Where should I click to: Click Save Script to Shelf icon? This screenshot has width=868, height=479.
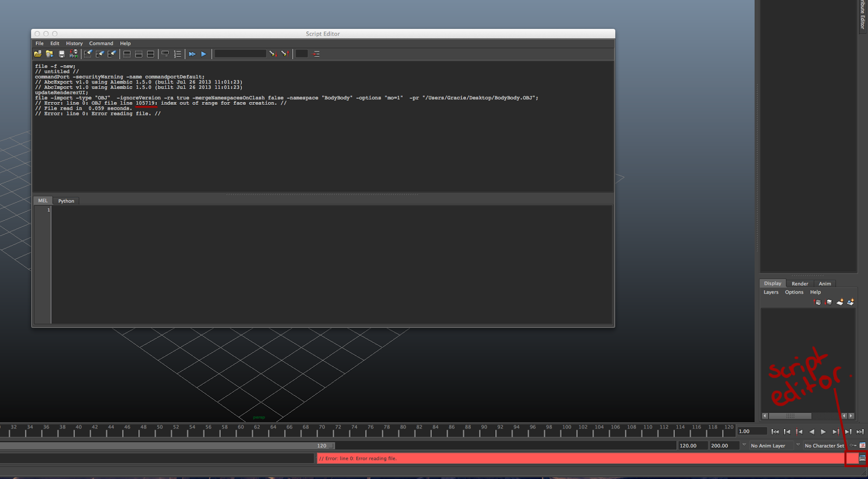click(x=73, y=54)
